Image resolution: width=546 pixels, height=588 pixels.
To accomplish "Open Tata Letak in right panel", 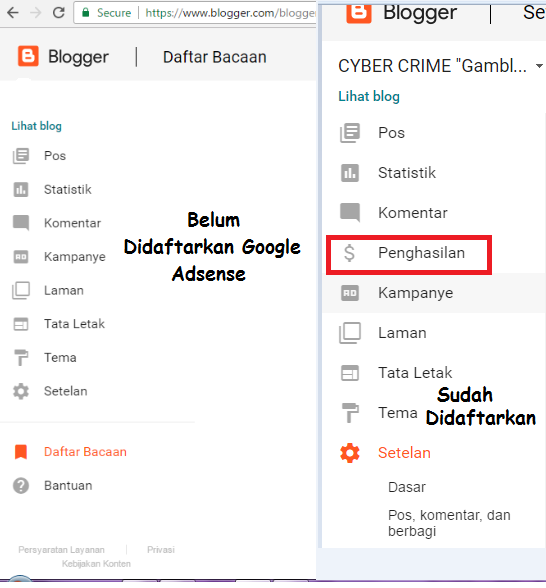I will [x=415, y=373].
